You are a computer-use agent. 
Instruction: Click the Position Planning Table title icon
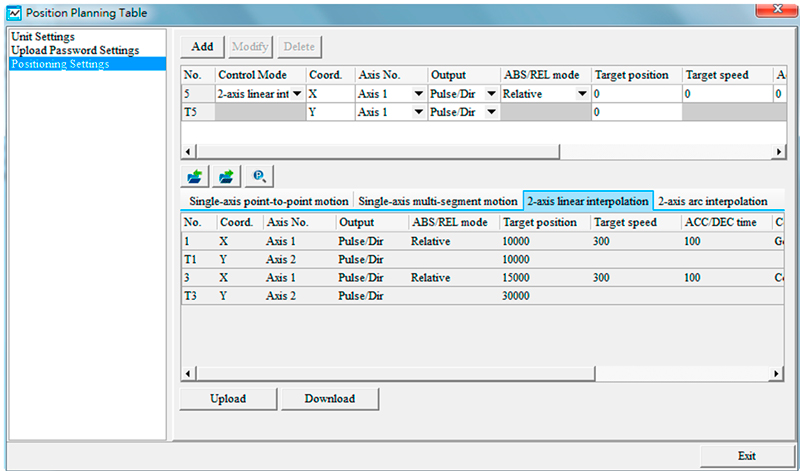tap(12, 11)
